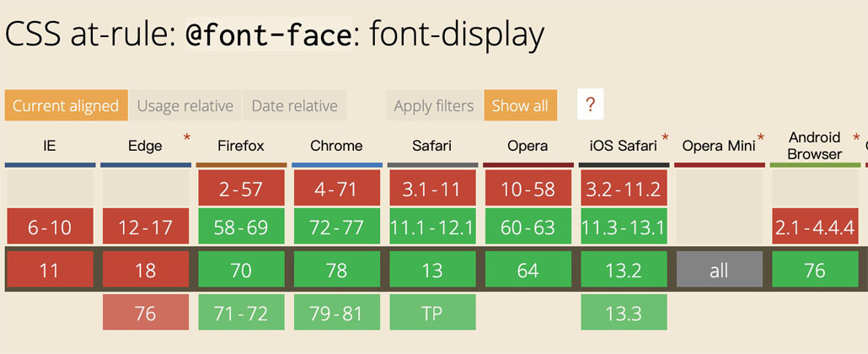Click the asterisk note beside Opera Mini
The width and height of the screenshot is (868, 354).
coord(761,137)
